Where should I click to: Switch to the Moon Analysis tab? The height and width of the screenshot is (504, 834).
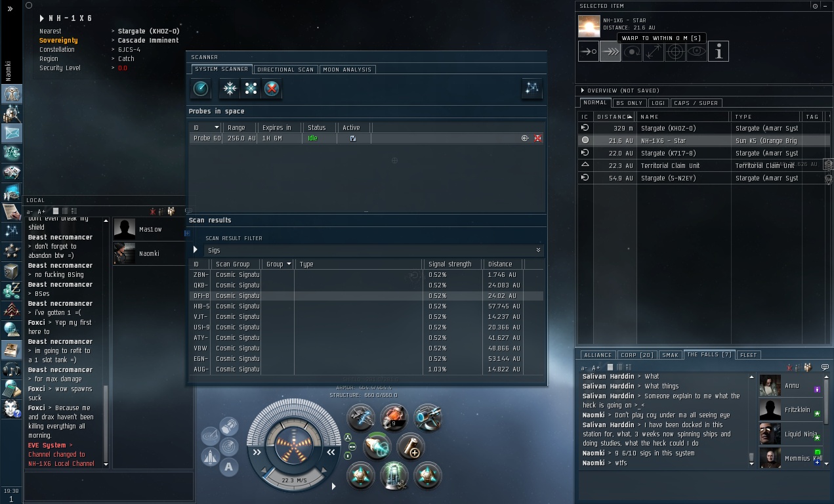pos(347,69)
